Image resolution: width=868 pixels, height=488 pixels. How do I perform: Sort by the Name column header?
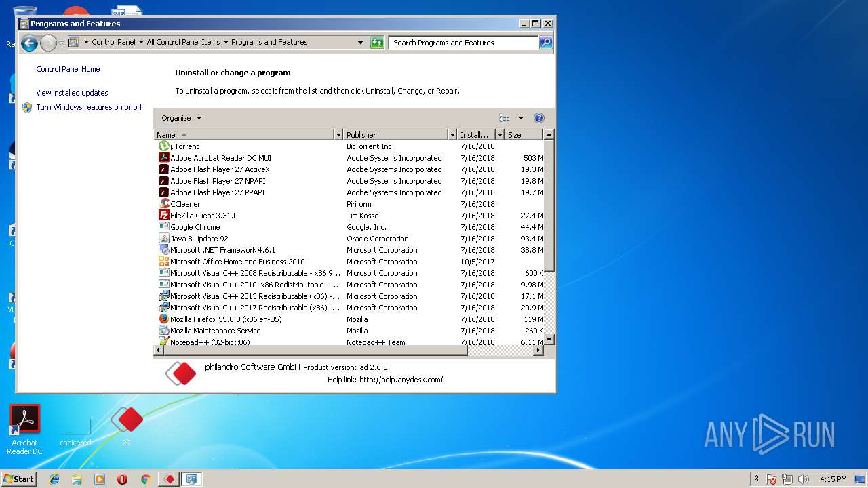[244, 135]
